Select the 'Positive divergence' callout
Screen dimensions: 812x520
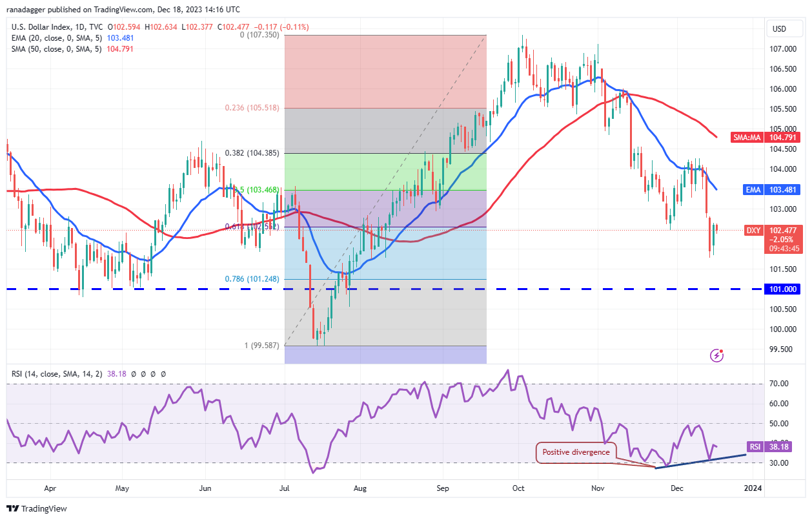(x=576, y=452)
